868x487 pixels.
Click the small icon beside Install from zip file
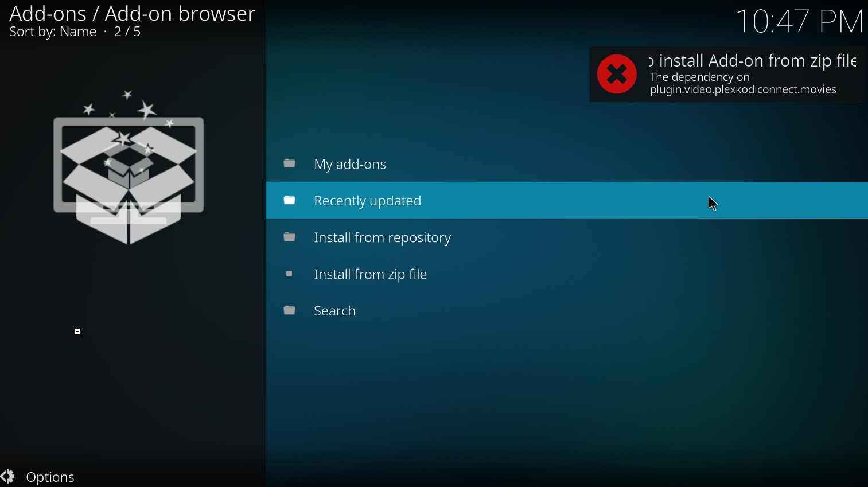290,274
